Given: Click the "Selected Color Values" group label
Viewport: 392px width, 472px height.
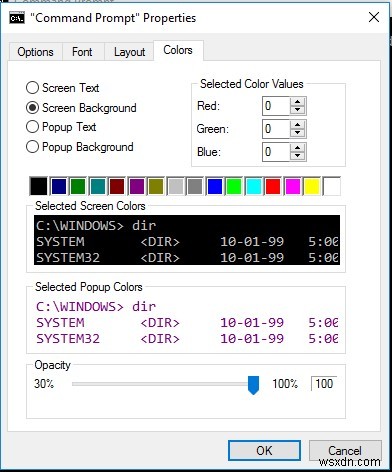Looking at the screenshot, I should 252,84.
